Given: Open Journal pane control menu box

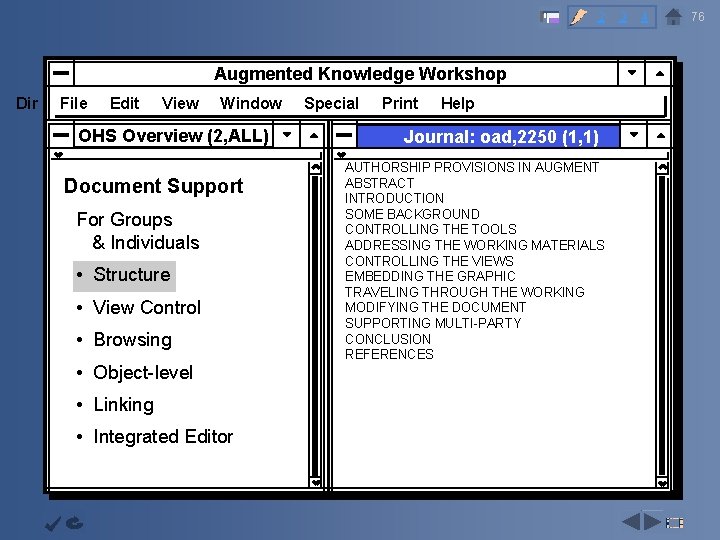Looking at the screenshot, I should (x=344, y=135).
